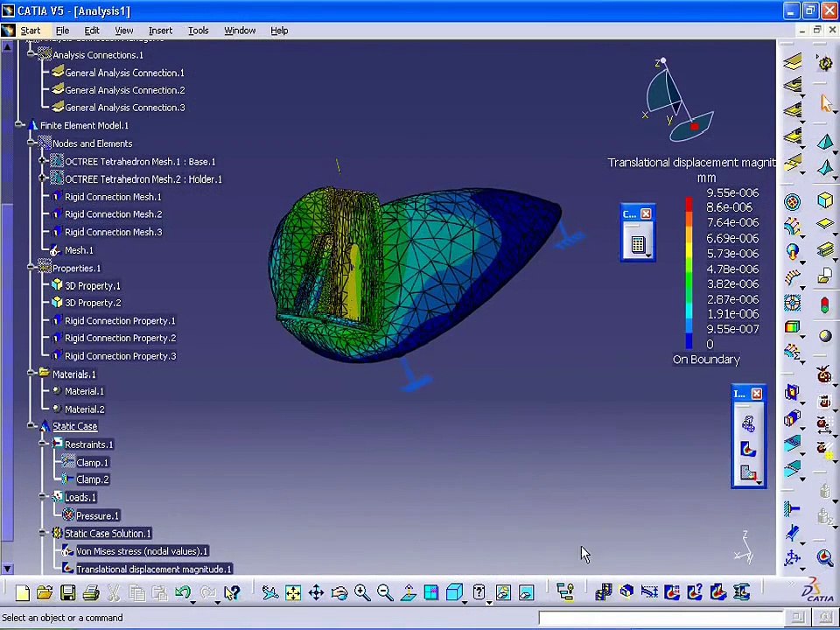Click the Save disk icon

point(67,593)
